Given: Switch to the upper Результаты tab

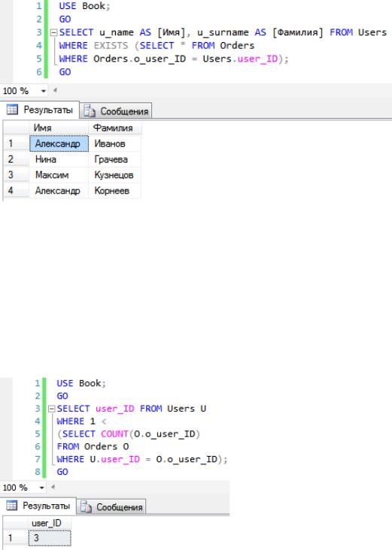Looking at the screenshot, I should coord(40,110).
